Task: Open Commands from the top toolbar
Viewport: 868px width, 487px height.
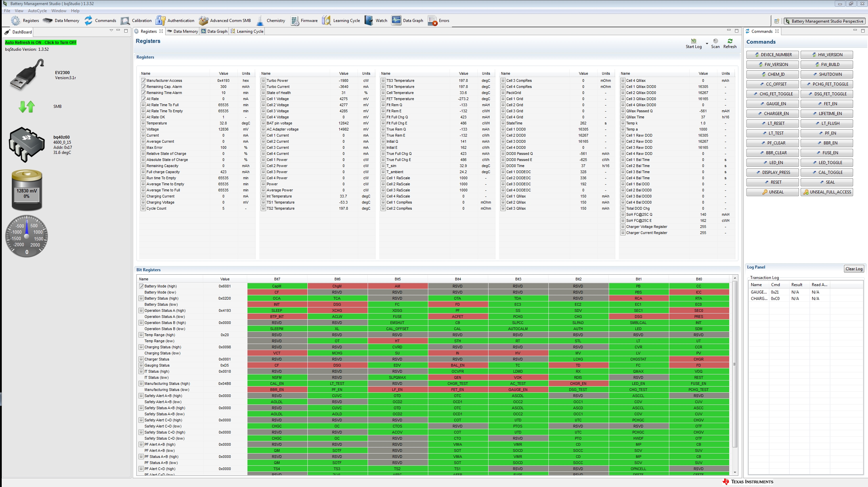Action: [100, 21]
